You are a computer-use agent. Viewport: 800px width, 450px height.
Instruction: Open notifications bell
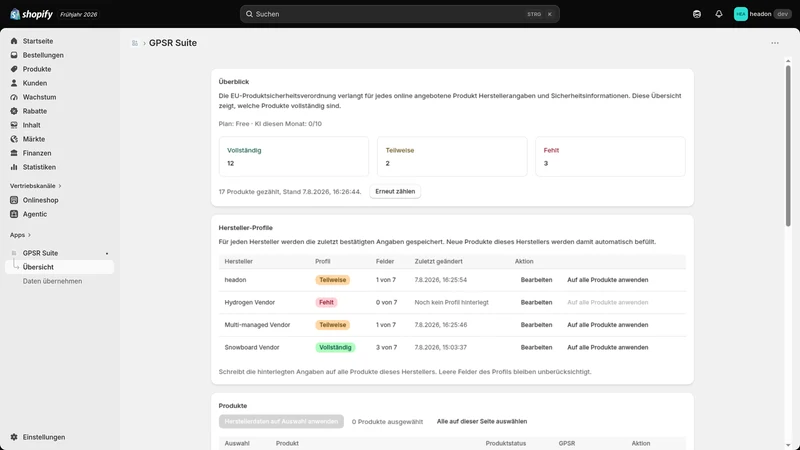(719, 14)
